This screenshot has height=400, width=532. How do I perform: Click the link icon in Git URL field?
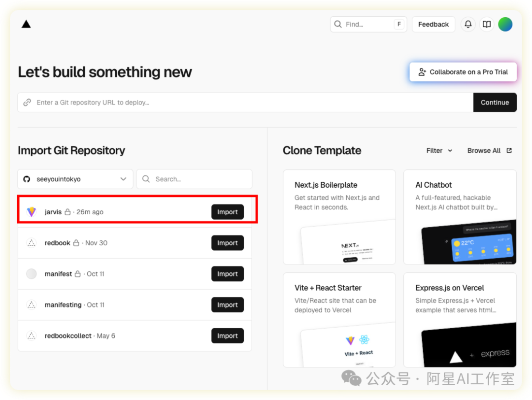pos(27,102)
